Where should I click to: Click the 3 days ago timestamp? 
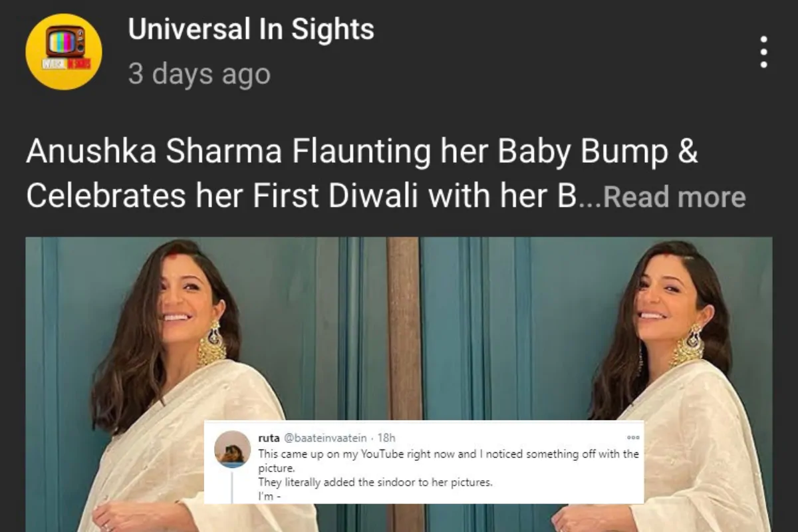(x=199, y=74)
